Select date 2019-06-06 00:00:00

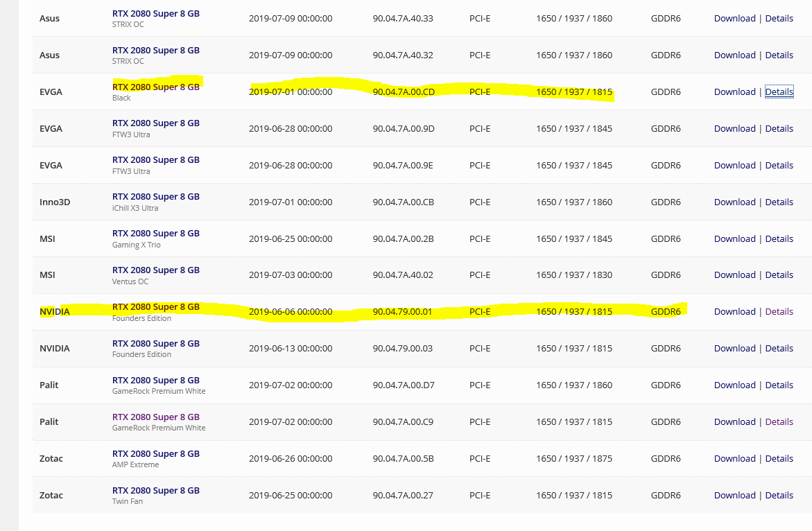tap(291, 312)
